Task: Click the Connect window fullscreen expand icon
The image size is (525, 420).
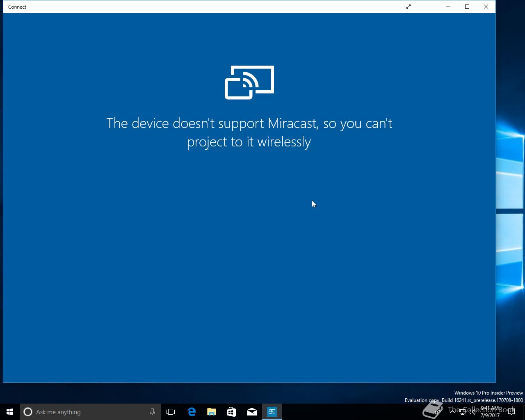Action: pos(409,7)
